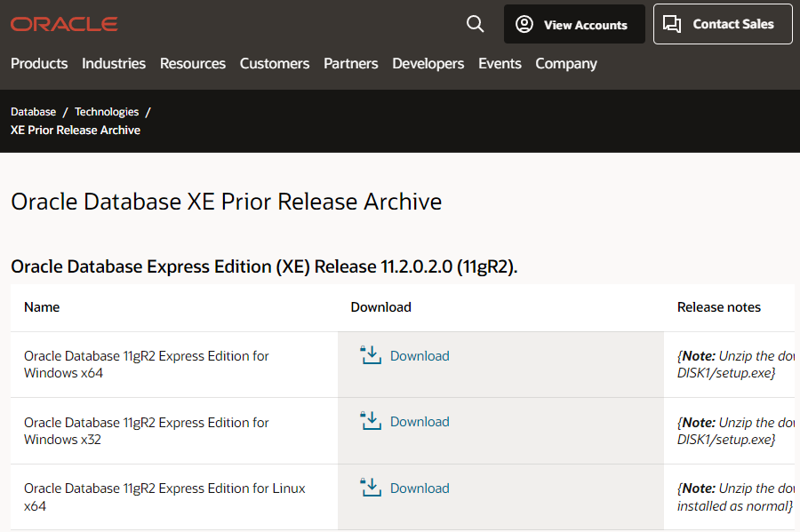Click download icon for Windows x32 row
This screenshot has height=532, width=800.
pyautogui.click(x=371, y=421)
